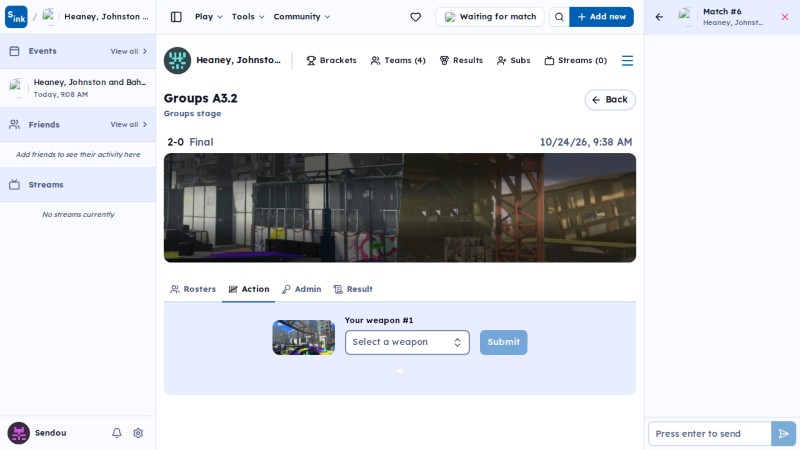This screenshot has width=800, height=450.
Task: Open the Select a weapon dropdown
Action: click(x=407, y=342)
